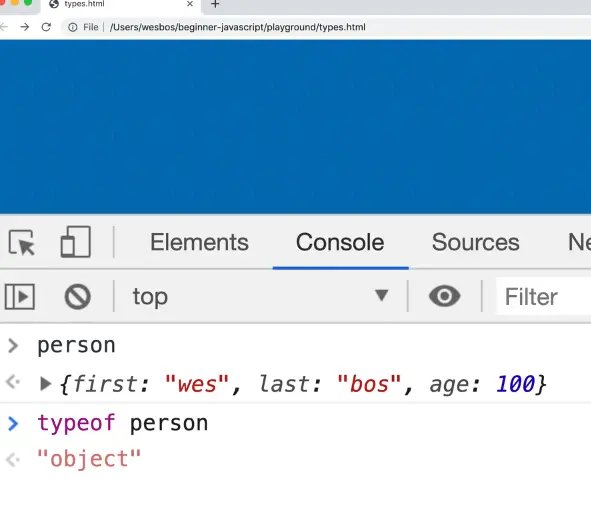Switch to the Elements tab
Screen dimensions: 591x522
tap(199, 242)
